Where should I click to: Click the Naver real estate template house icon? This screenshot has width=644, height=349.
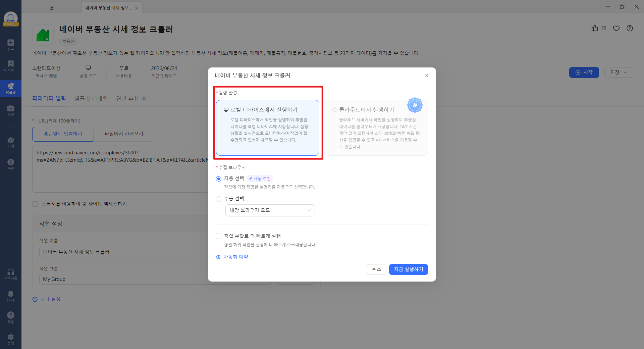43,35
